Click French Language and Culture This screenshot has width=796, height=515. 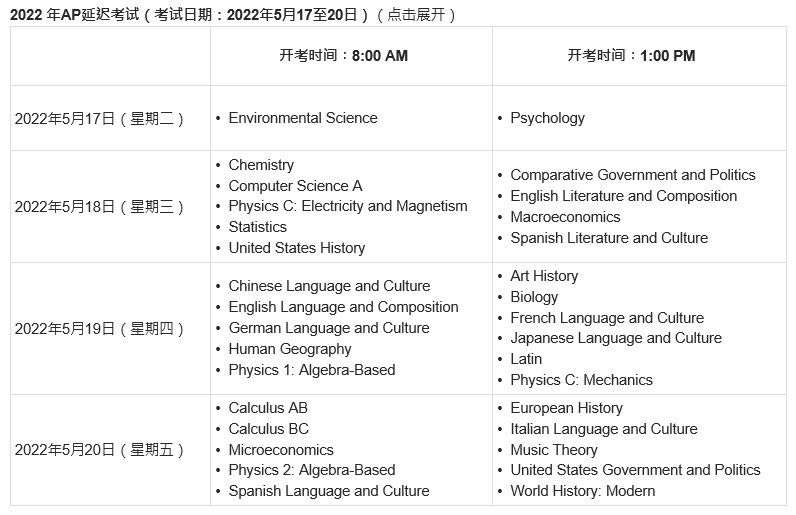pos(607,318)
